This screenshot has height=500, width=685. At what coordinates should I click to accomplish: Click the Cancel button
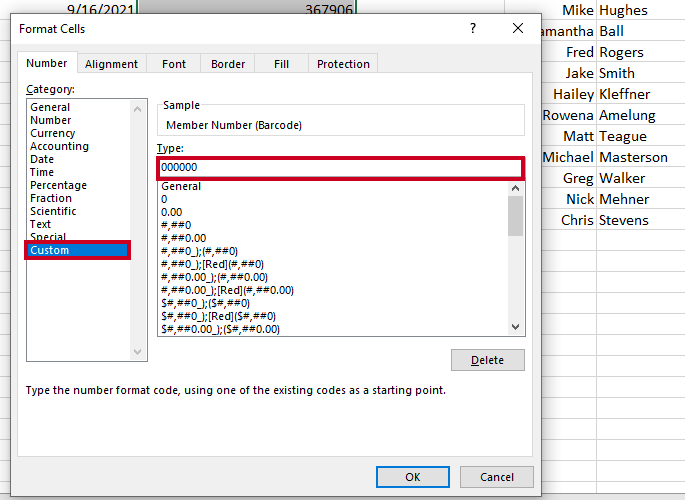coord(497,477)
